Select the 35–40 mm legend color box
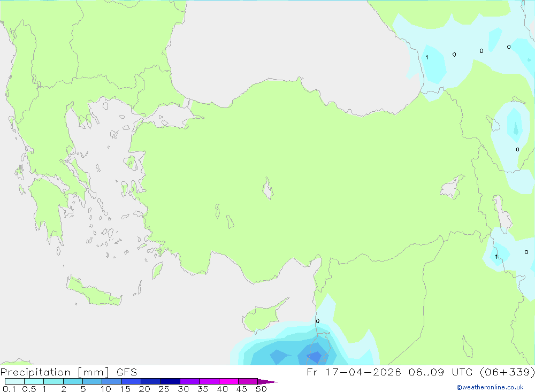This screenshot has height=392, width=535. pyautogui.click(x=209, y=381)
